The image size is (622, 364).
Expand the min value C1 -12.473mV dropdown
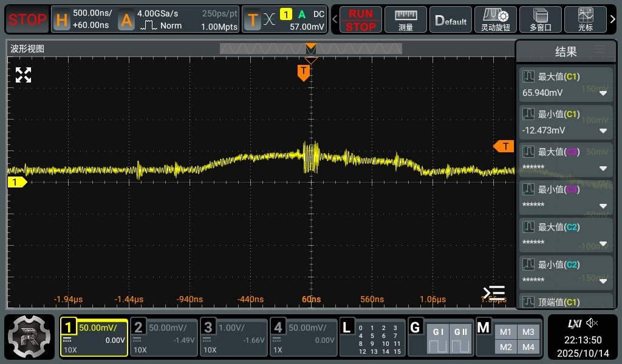(603, 131)
